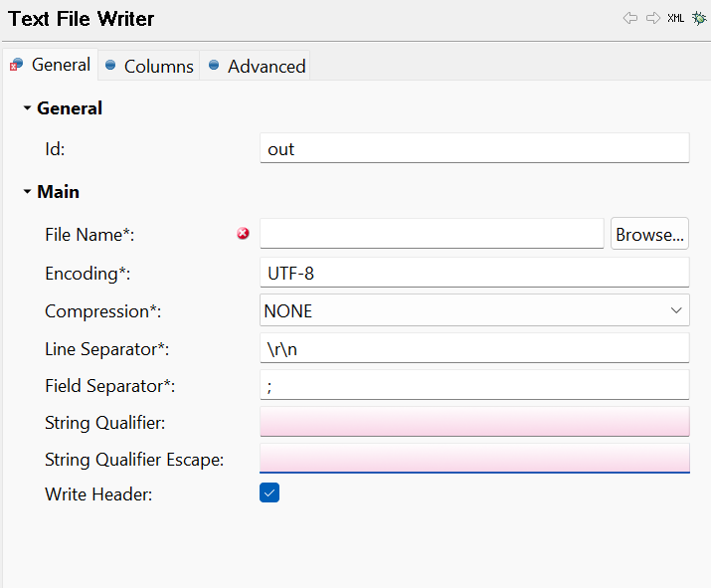
Task: Click the Line Separator field
Action: [474, 348]
